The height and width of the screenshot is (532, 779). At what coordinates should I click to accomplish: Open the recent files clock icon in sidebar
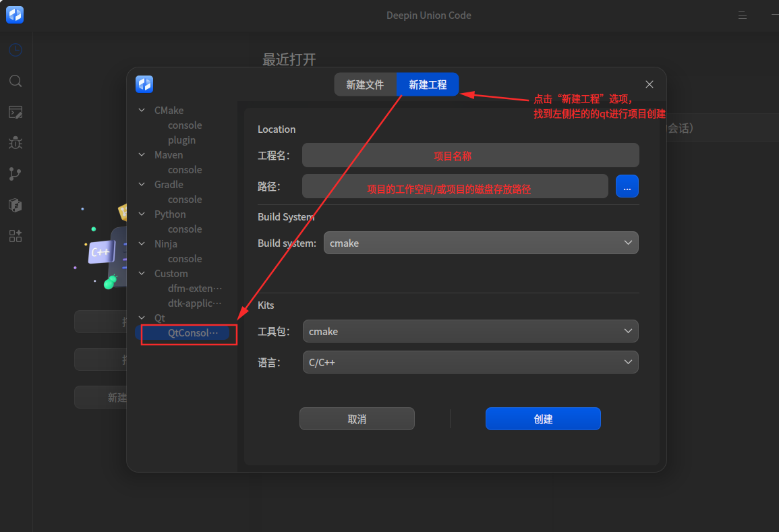16,50
